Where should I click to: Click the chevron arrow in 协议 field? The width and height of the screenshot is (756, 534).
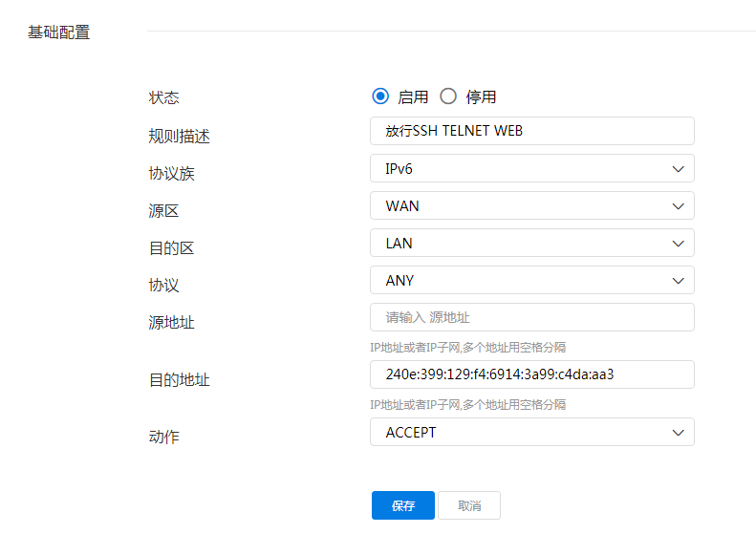point(679,280)
